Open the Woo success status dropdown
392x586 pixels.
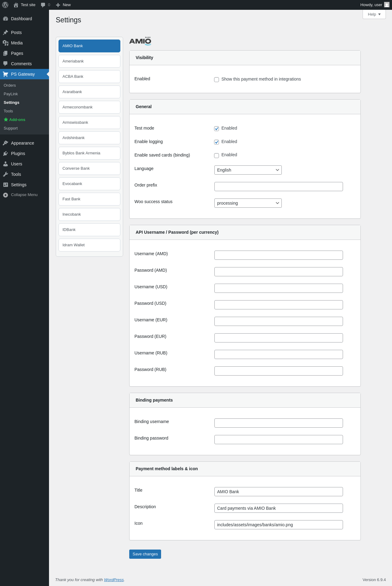click(248, 203)
